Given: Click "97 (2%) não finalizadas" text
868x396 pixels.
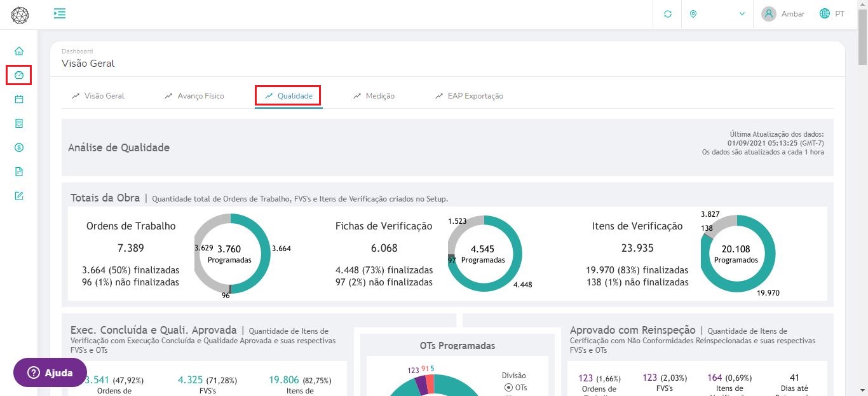Looking at the screenshot, I should point(384,282).
